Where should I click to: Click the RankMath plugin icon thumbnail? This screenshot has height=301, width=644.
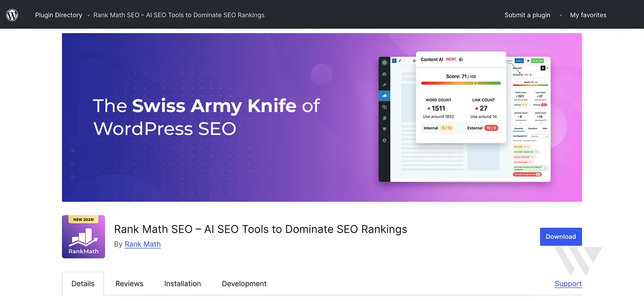pos(83,236)
